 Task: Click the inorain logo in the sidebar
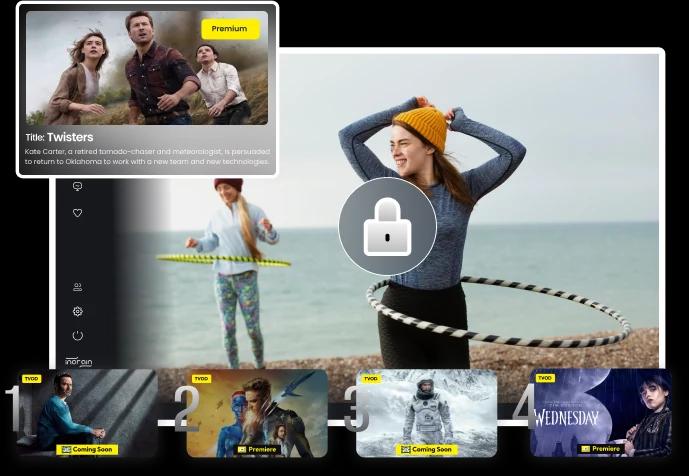click(x=79, y=361)
